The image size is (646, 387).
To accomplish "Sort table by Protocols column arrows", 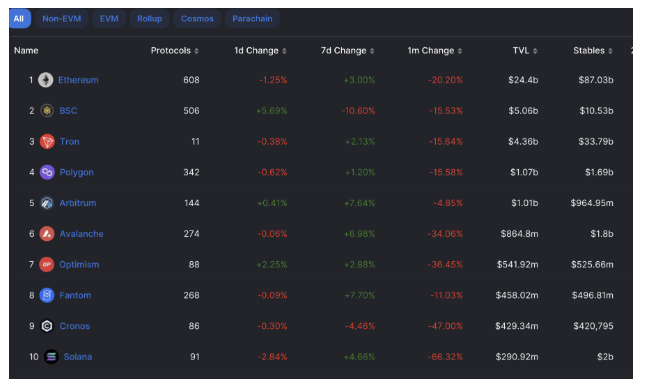I will coord(197,51).
